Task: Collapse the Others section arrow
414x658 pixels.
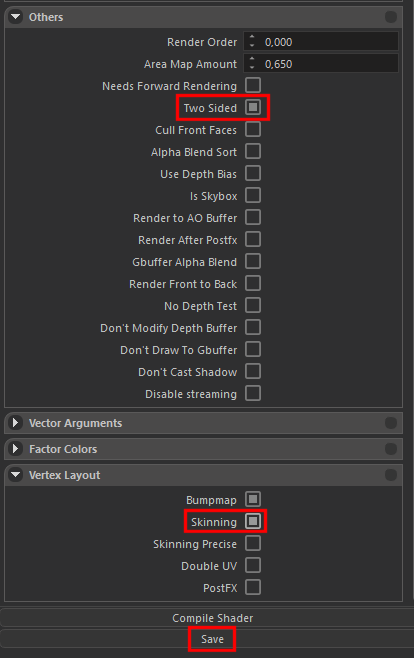Action: [16, 17]
